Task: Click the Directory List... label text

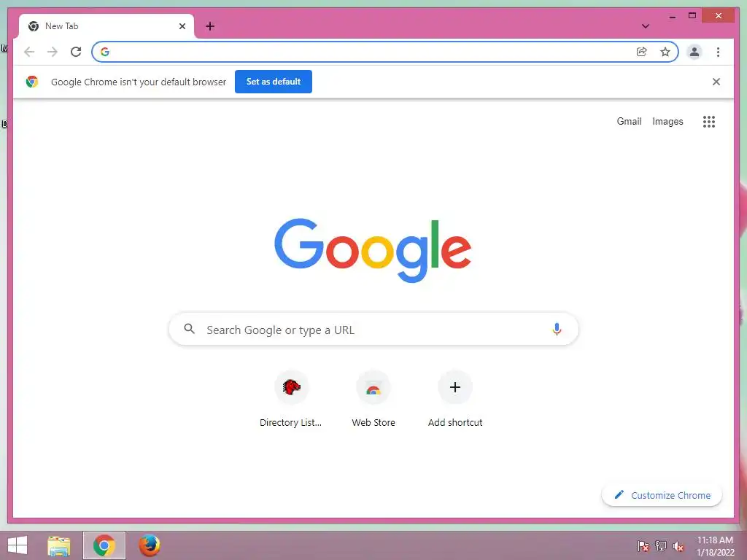Action: [x=290, y=422]
